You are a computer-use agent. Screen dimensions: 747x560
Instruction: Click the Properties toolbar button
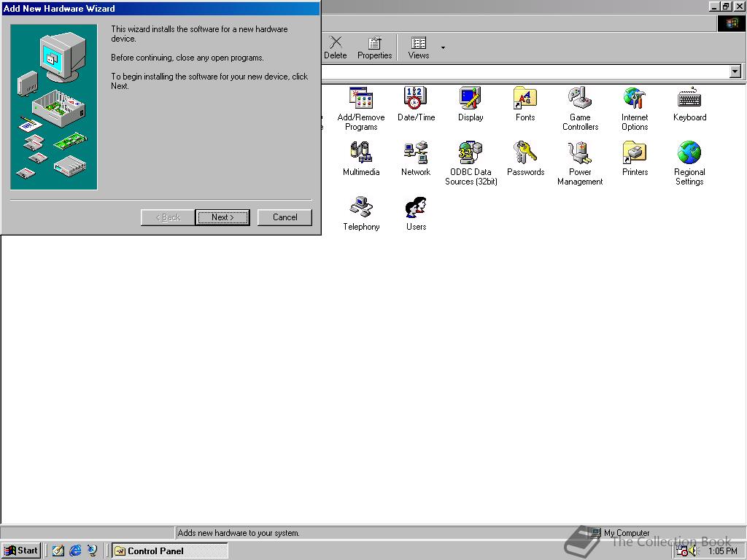pos(374,47)
